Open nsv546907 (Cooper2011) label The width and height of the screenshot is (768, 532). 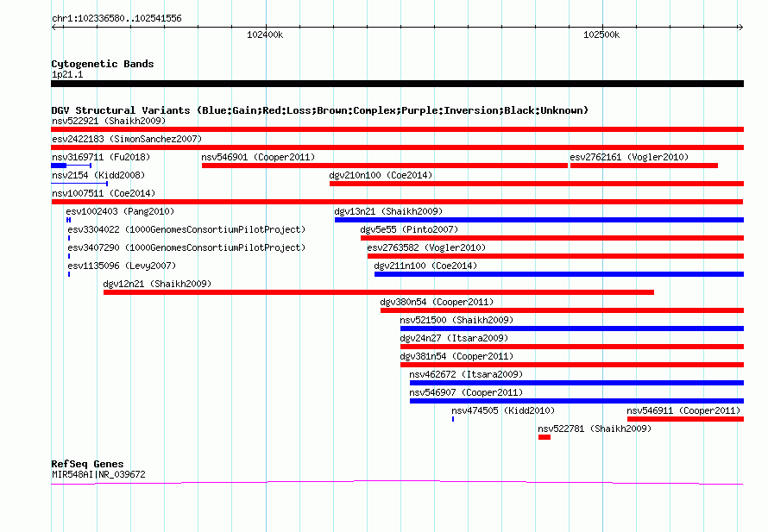tap(466, 392)
